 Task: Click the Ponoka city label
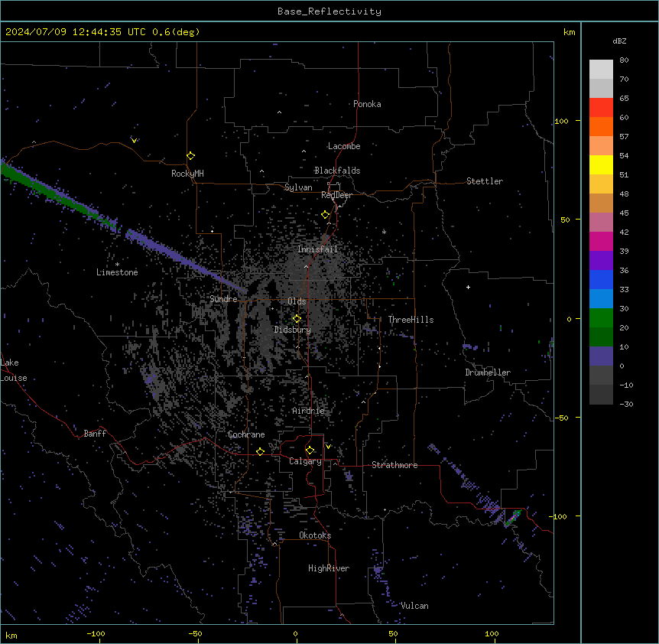(x=367, y=104)
